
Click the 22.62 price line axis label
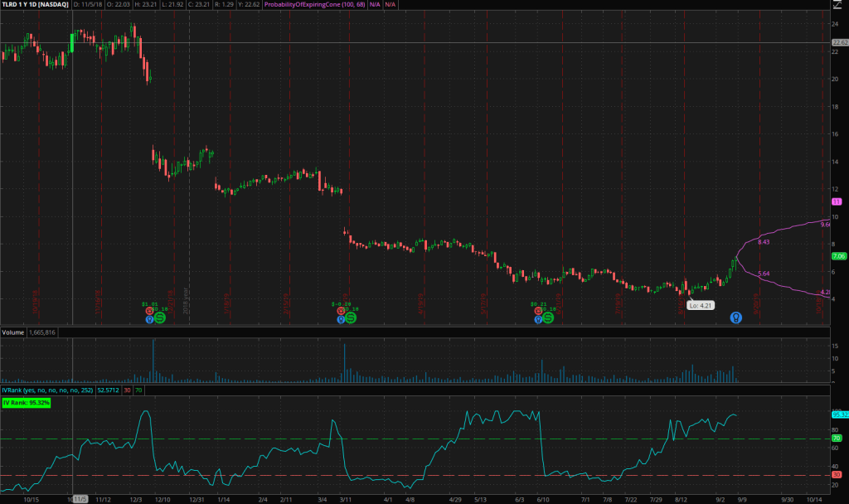[x=839, y=42]
